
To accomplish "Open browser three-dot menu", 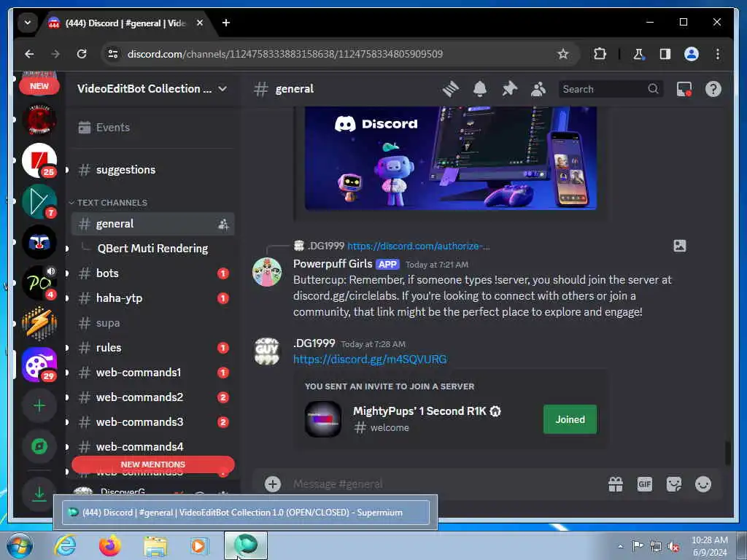I will pyautogui.click(x=718, y=54).
